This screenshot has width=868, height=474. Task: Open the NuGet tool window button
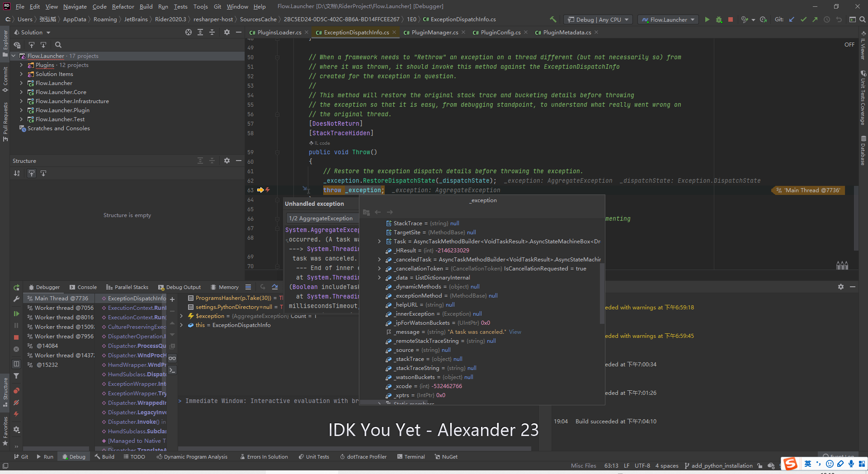point(446,457)
